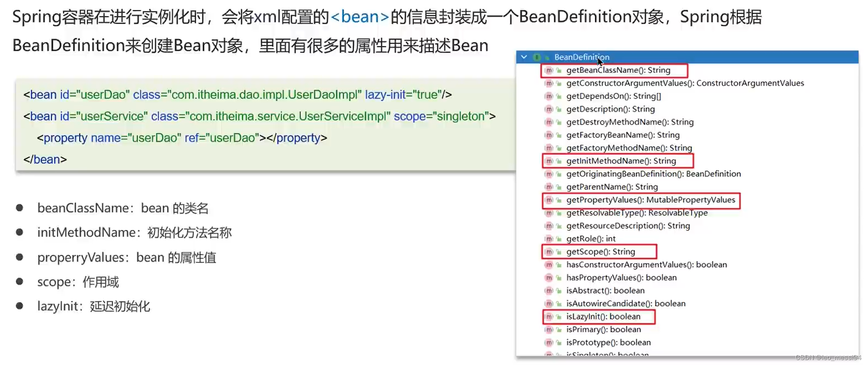This screenshot has width=868, height=365.
Task: Select getDescription(): String method
Action: point(610,109)
